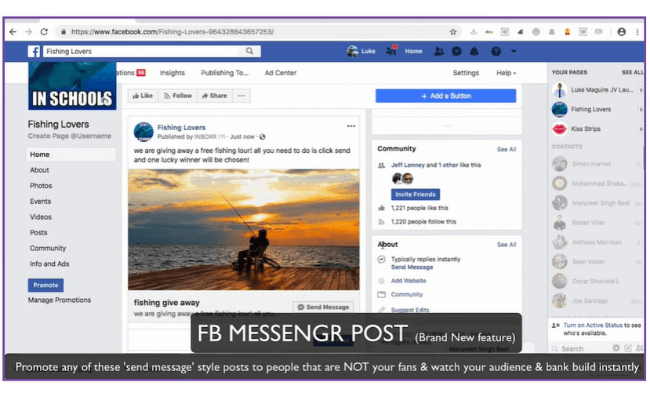Open the Chrome profile account icon
Viewport: 650px width, 400px height.
[x=621, y=32]
